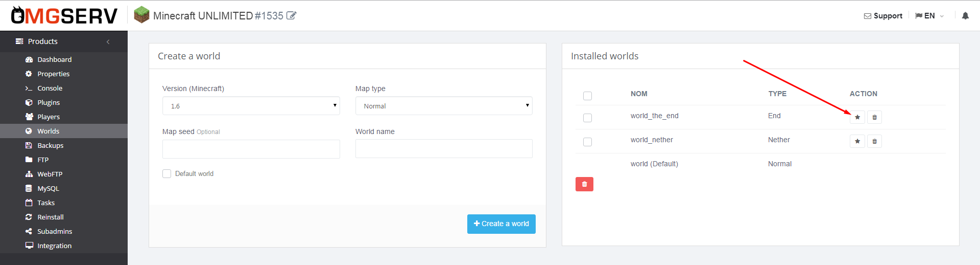
Task: Open the notifications bell
Action: 965,16
